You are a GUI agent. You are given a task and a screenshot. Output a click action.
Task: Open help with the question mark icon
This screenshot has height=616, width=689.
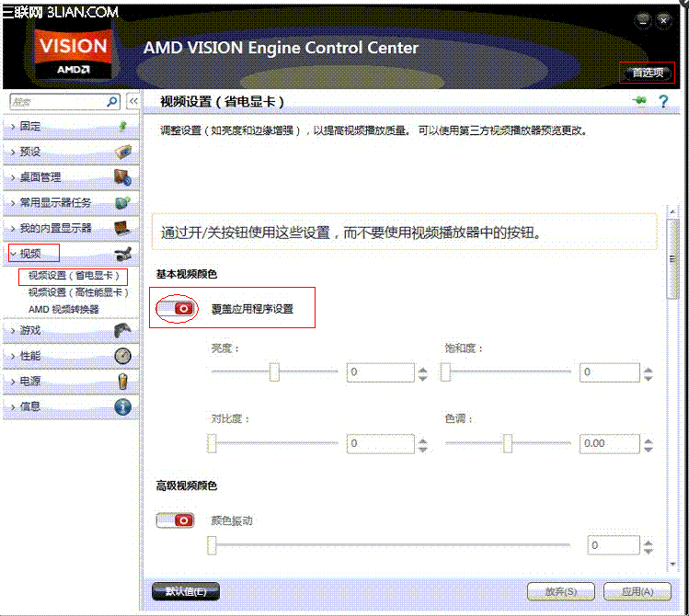(663, 101)
